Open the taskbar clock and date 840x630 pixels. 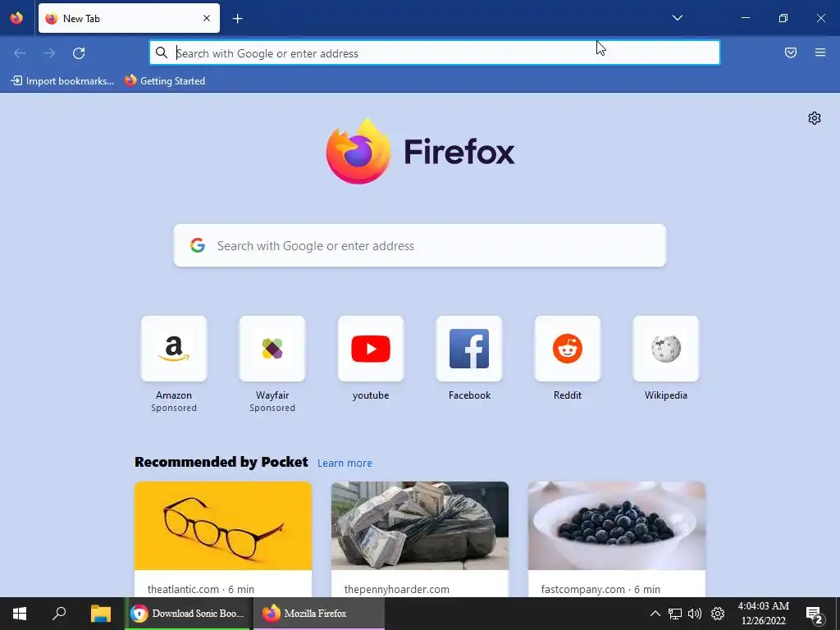pos(764,614)
